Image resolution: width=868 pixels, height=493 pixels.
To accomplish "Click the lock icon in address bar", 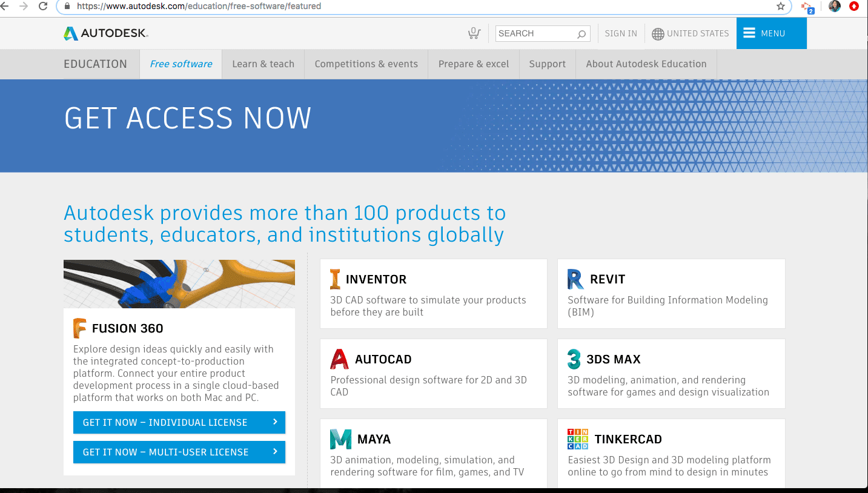I will 67,6.
